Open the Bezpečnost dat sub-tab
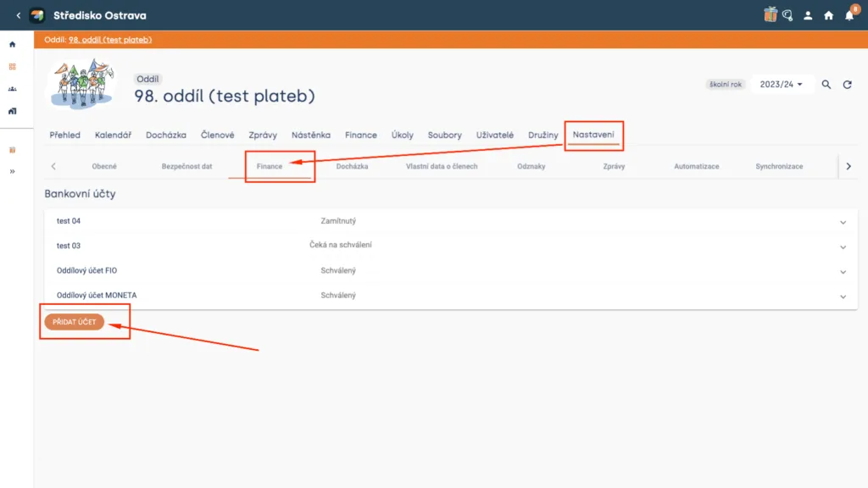The image size is (868, 488). (187, 166)
